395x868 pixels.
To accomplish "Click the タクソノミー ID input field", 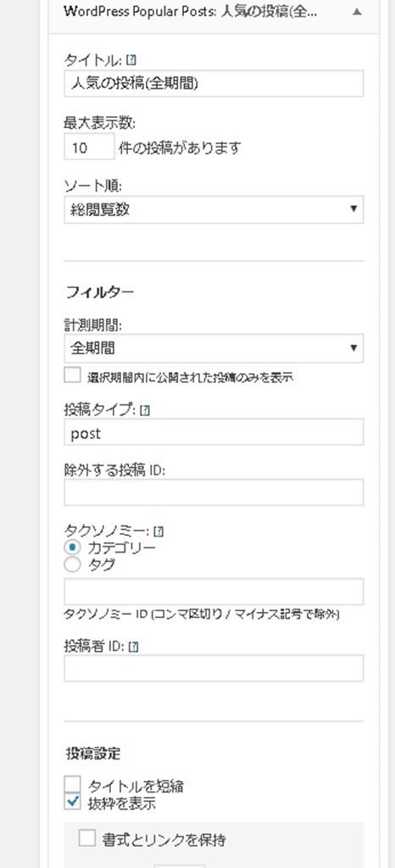I will (214, 592).
